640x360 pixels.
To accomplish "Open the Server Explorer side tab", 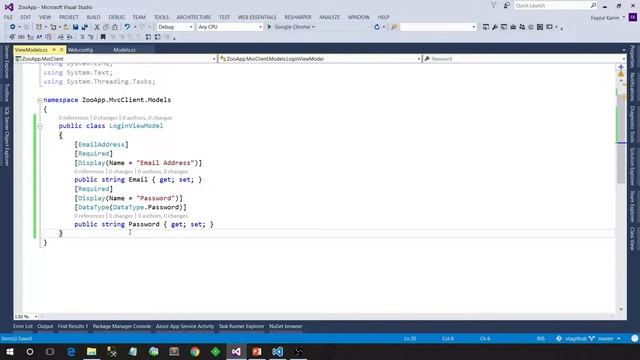I will pyautogui.click(x=7, y=62).
